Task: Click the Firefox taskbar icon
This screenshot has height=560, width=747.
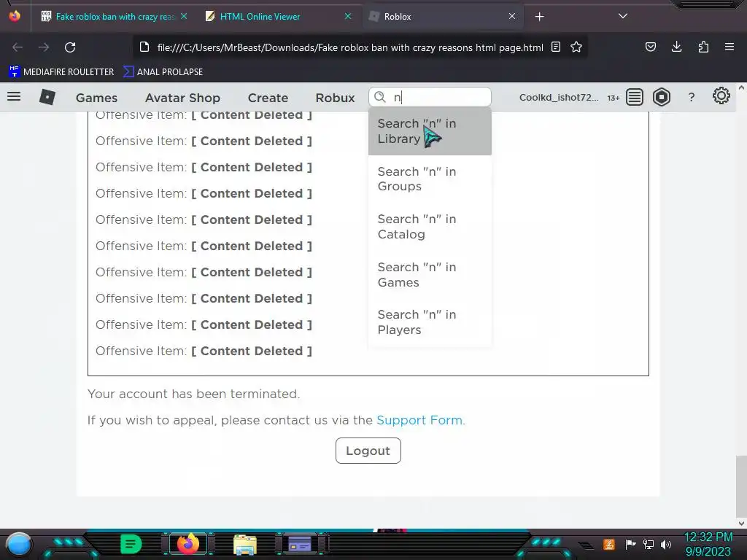Action: (187, 544)
